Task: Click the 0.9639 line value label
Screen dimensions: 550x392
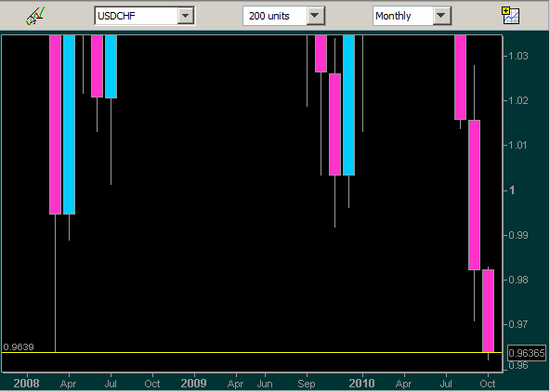Action: click(x=19, y=347)
